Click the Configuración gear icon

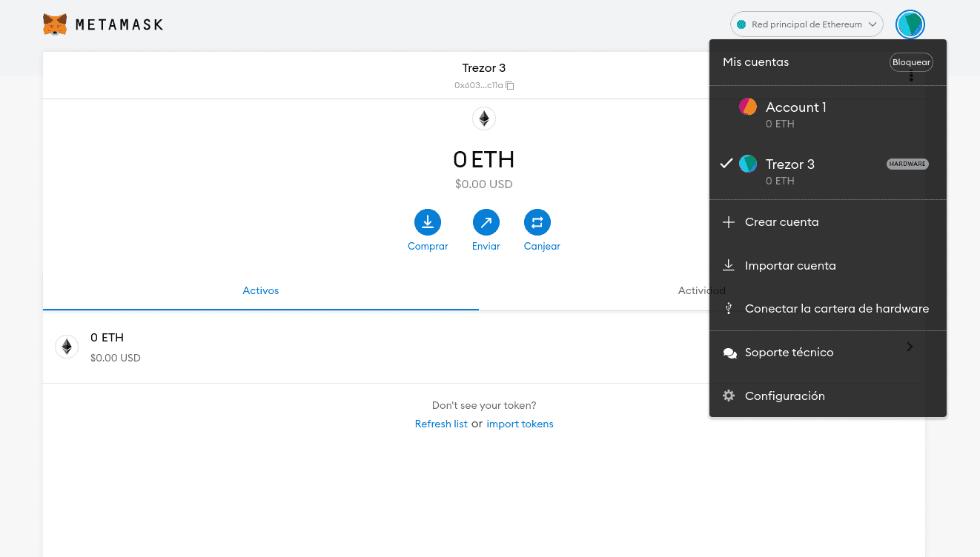(729, 396)
